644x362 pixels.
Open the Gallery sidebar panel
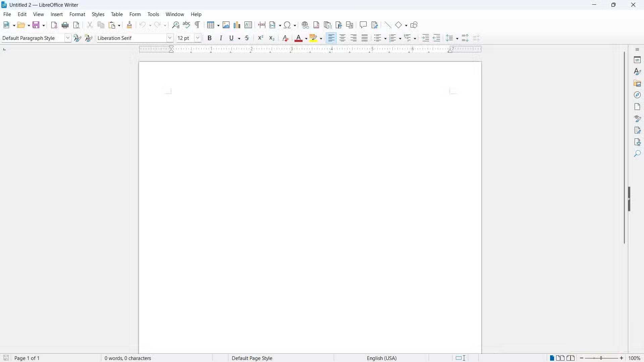click(x=638, y=83)
